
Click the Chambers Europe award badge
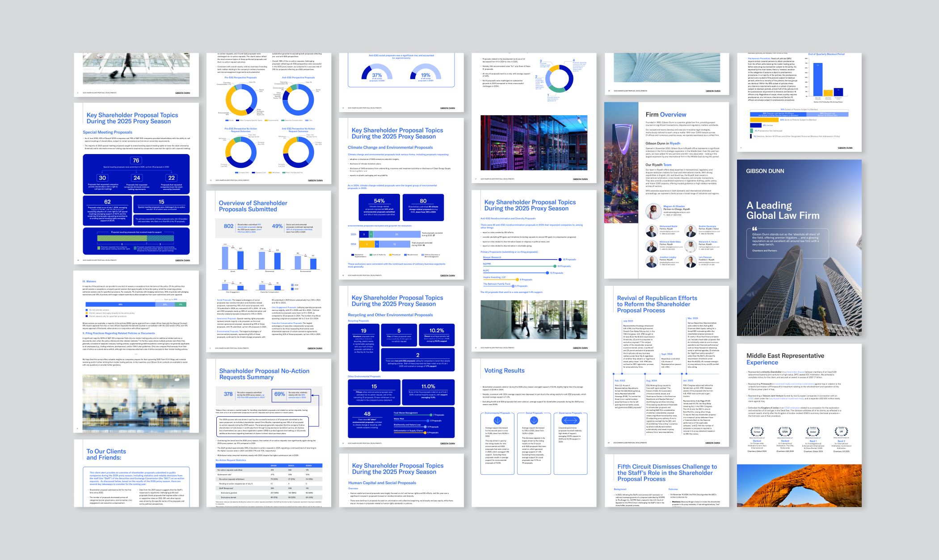757,431
